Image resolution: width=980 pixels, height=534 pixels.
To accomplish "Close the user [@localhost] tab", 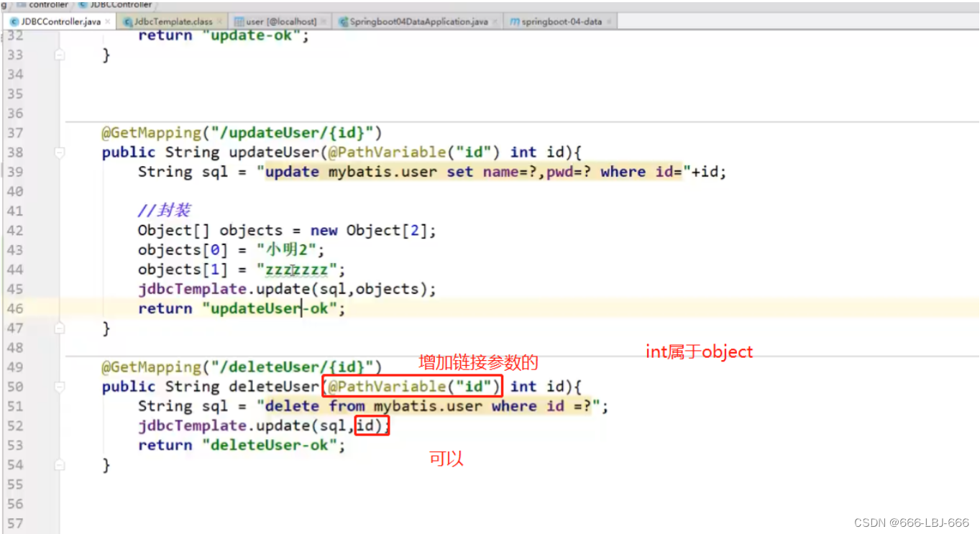I will 324,22.
